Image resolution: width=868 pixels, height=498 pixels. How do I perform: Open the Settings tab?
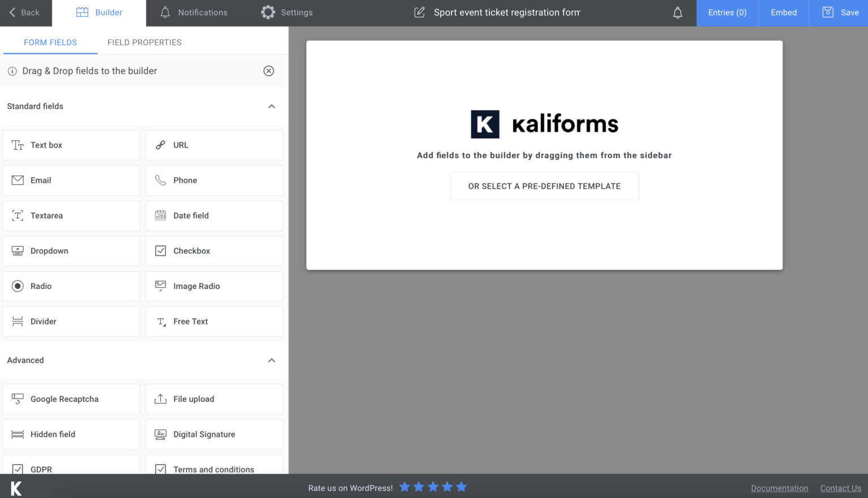coord(287,12)
